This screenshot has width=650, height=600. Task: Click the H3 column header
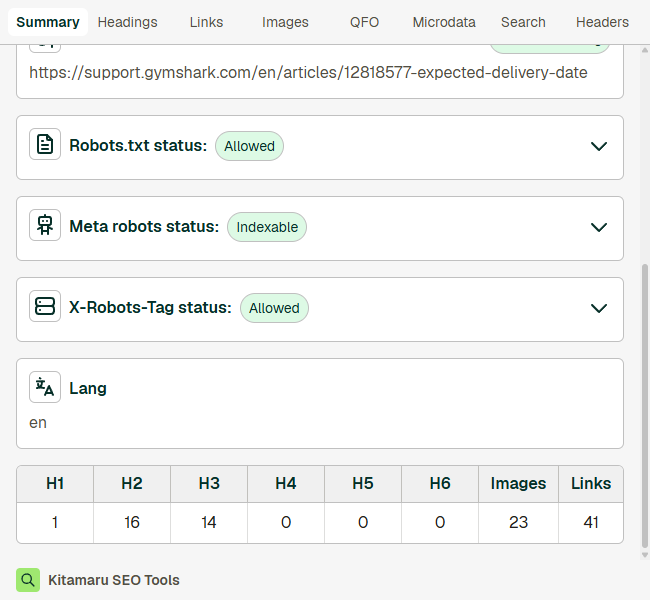click(209, 483)
